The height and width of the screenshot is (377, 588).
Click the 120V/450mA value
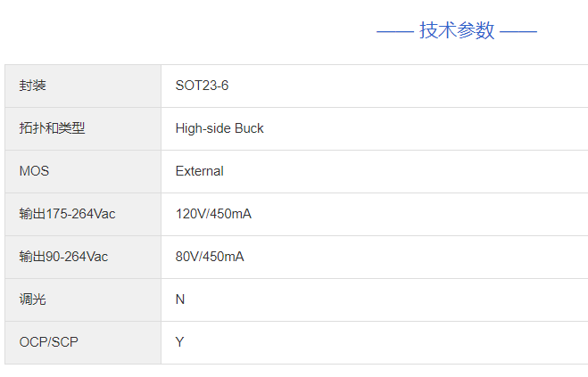(x=213, y=214)
